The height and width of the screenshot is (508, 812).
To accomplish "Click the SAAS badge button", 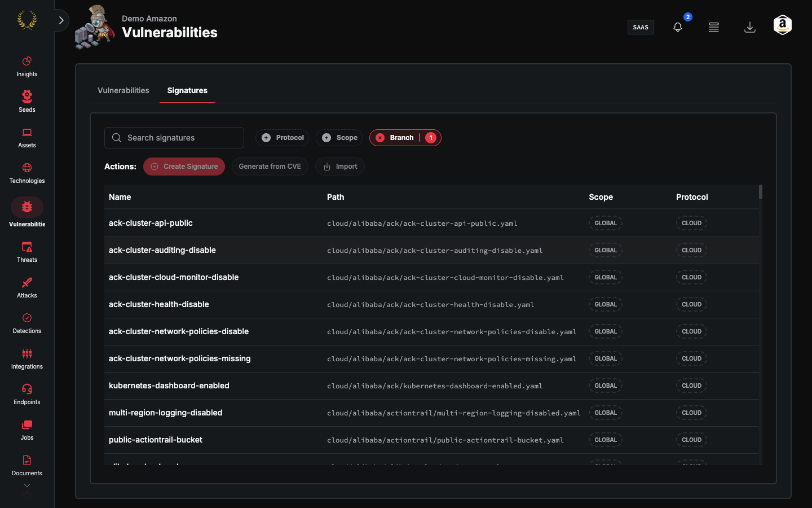I will (641, 27).
